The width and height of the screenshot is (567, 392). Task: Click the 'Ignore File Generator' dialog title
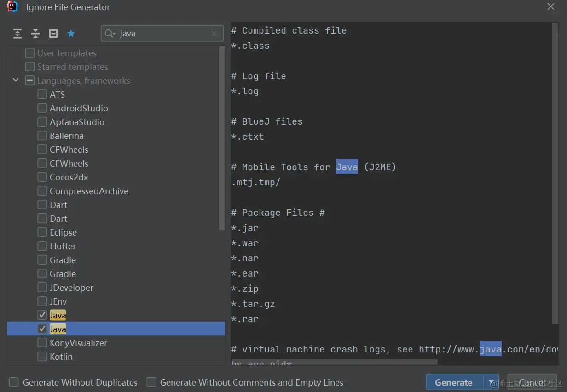pos(68,7)
